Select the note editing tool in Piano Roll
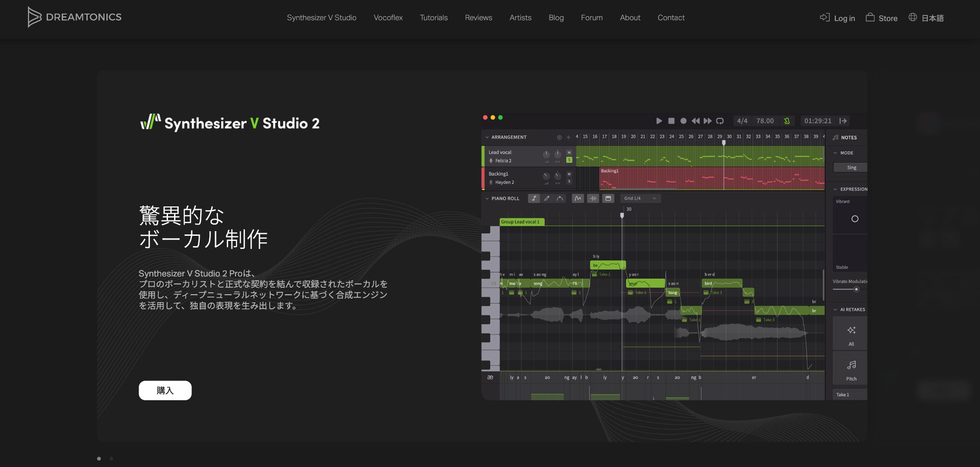 [534, 198]
